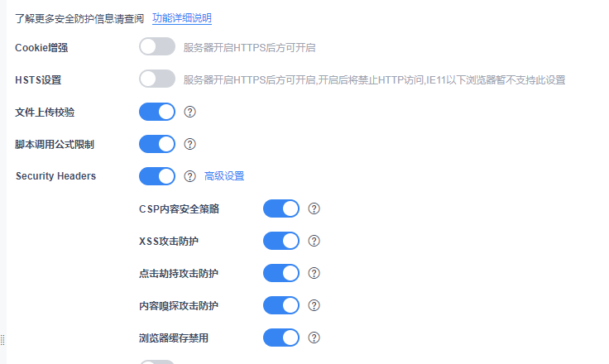This screenshot has width=609, height=364.
Task: Open help icon for 文件上传校验
Action: click(x=189, y=112)
